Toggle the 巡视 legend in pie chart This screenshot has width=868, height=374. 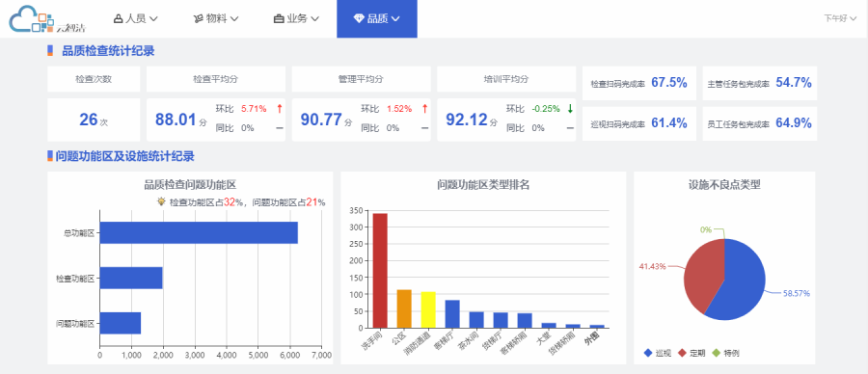coord(657,353)
